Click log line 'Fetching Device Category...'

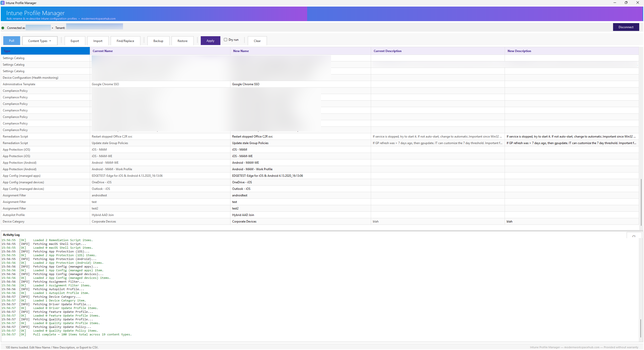41,297
